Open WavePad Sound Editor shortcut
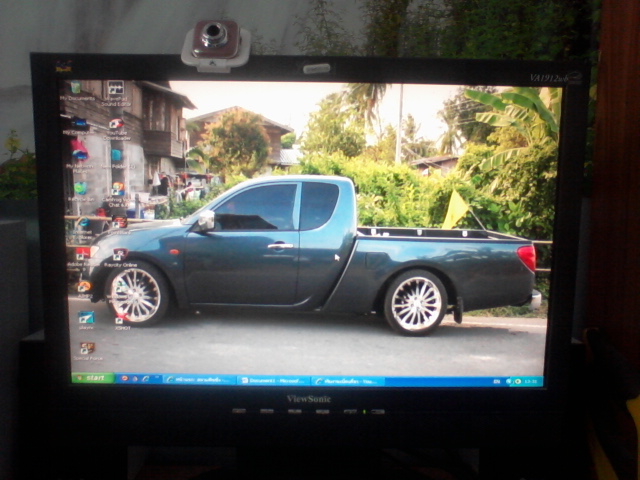640x480 pixels. pos(116,93)
